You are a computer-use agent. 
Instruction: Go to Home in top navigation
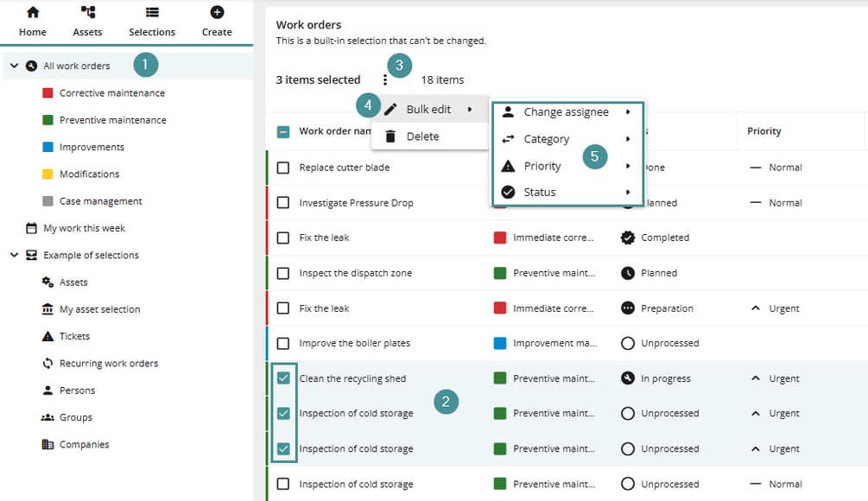pyautogui.click(x=33, y=22)
